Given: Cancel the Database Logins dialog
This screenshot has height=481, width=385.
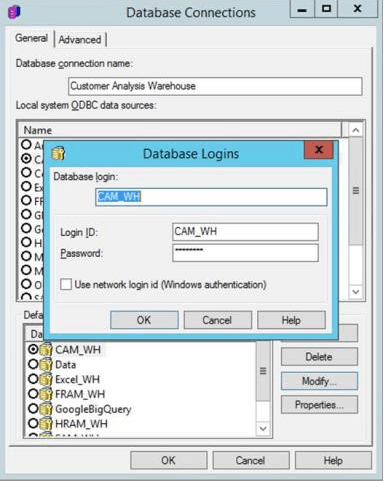Looking at the screenshot, I should pos(217,320).
